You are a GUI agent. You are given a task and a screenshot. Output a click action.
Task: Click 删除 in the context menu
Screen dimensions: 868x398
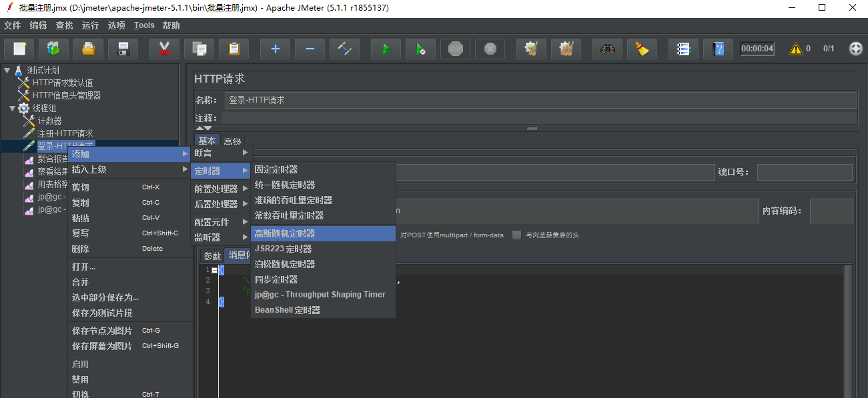tap(129, 249)
